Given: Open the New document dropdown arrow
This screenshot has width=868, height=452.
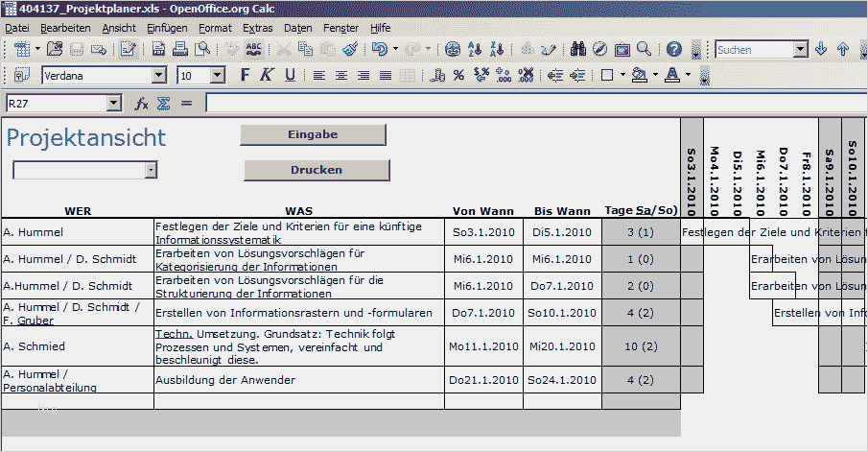Looking at the screenshot, I should click(x=37, y=49).
